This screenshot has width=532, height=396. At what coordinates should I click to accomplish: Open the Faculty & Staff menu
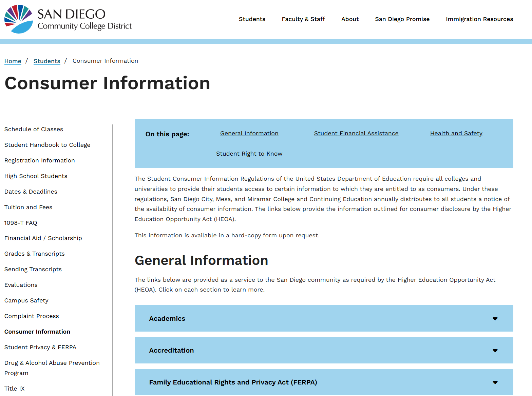tap(303, 19)
